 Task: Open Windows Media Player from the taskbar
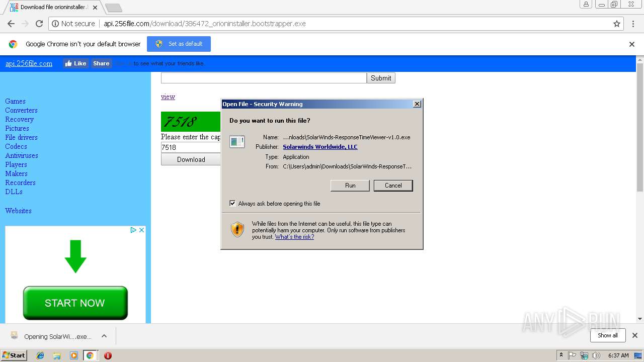73,355
